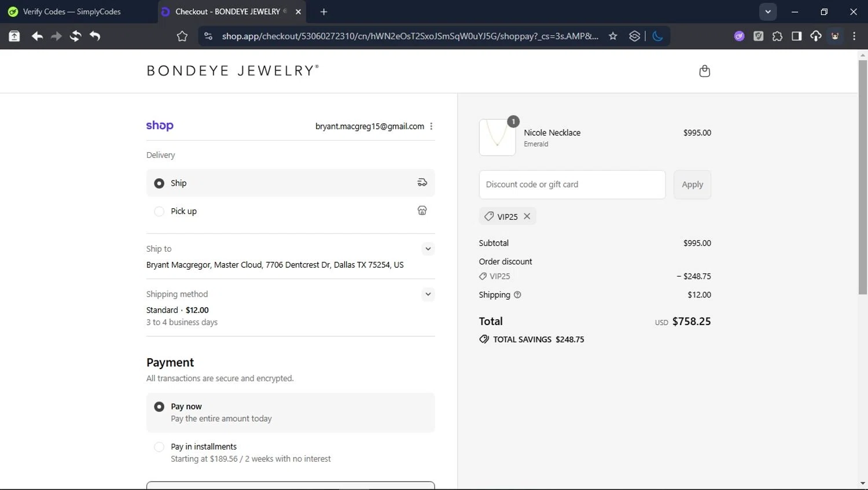The height and width of the screenshot is (490, 868).
Task: Click the $758.25 total amount
Action: tap(692, 321)
